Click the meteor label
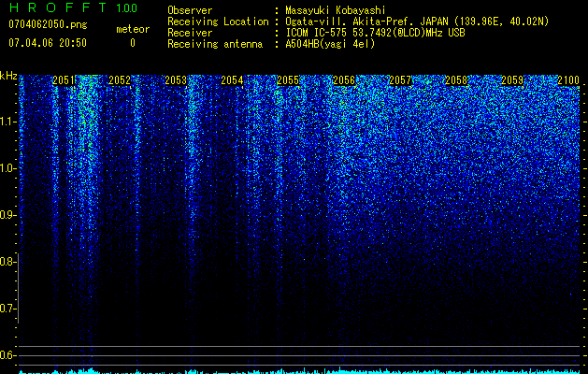Screen dimensions: 588x374 [x=133, y=29]
